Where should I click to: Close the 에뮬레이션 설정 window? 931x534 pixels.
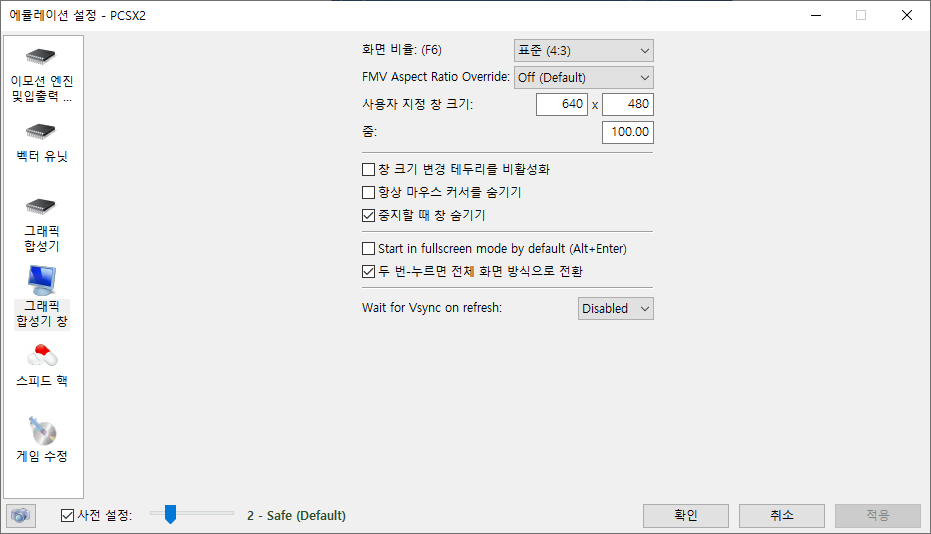click(907, 15)
